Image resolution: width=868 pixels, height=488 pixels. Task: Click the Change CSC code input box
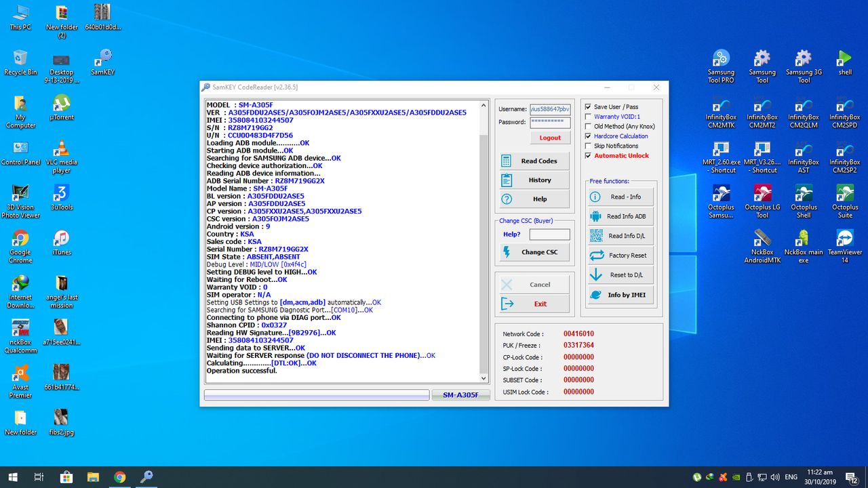pos(549,235)
